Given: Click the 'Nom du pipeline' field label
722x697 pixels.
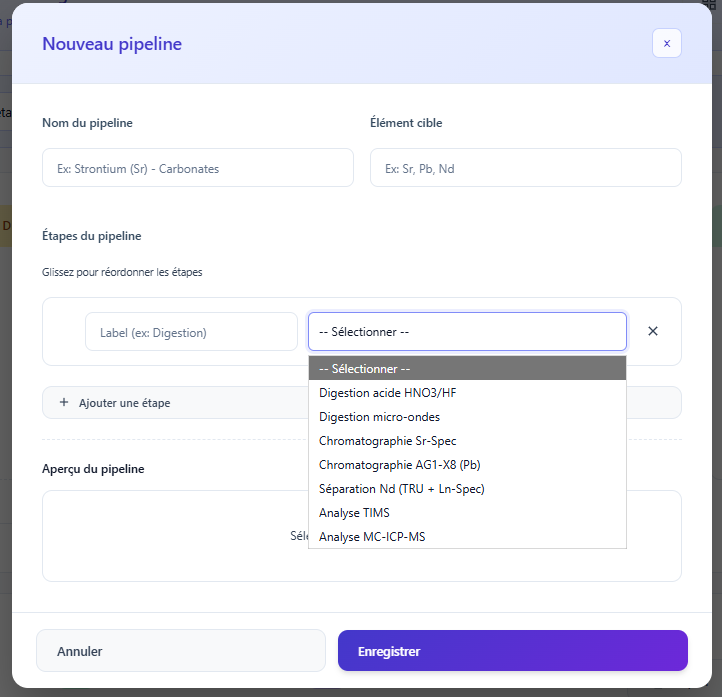Looking at the screenshot, I should (x=87, y=123).
